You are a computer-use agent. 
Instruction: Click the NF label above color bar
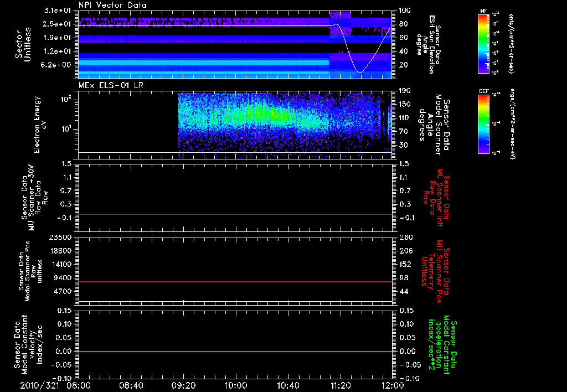484,11
